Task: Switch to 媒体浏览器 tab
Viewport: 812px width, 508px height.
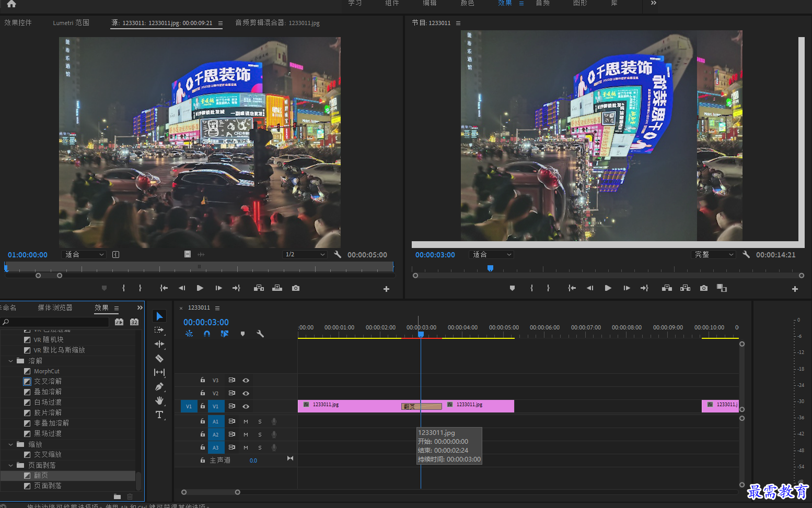Action: (x=55, y=308)
